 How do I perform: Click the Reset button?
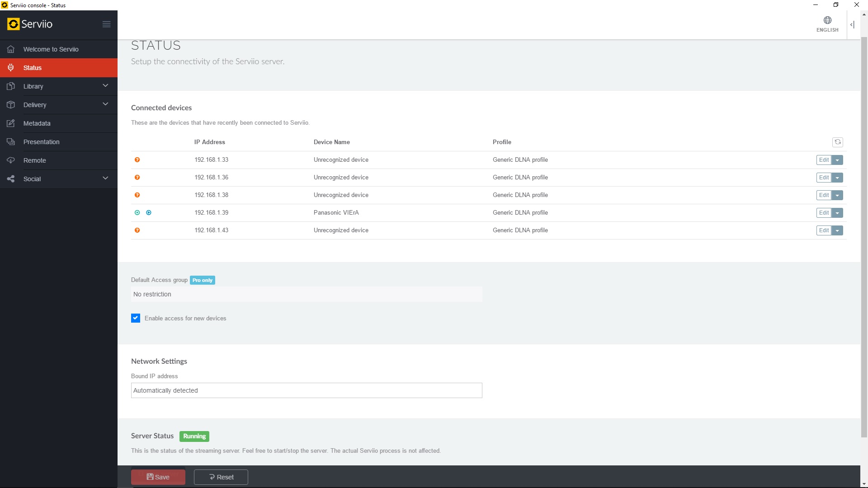point(221,477)
